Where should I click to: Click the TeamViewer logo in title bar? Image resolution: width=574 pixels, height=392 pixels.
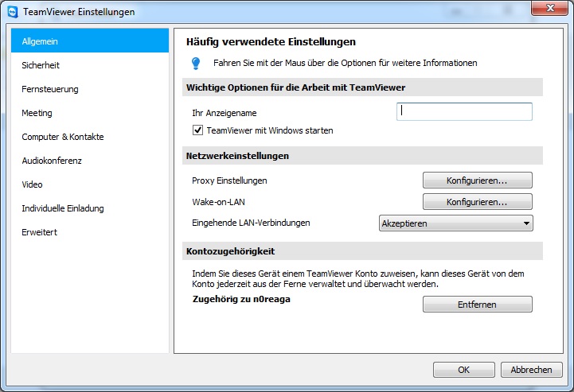pos(13,12)
